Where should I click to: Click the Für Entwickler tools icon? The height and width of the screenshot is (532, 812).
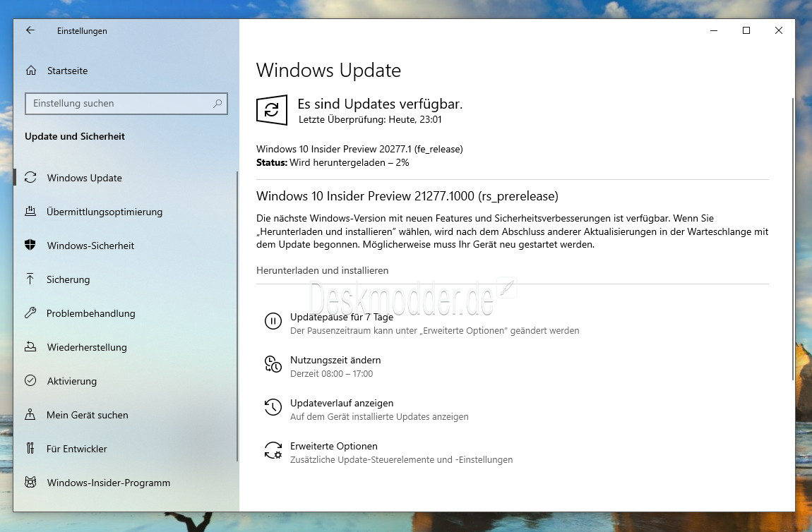[x=30, y=449]
